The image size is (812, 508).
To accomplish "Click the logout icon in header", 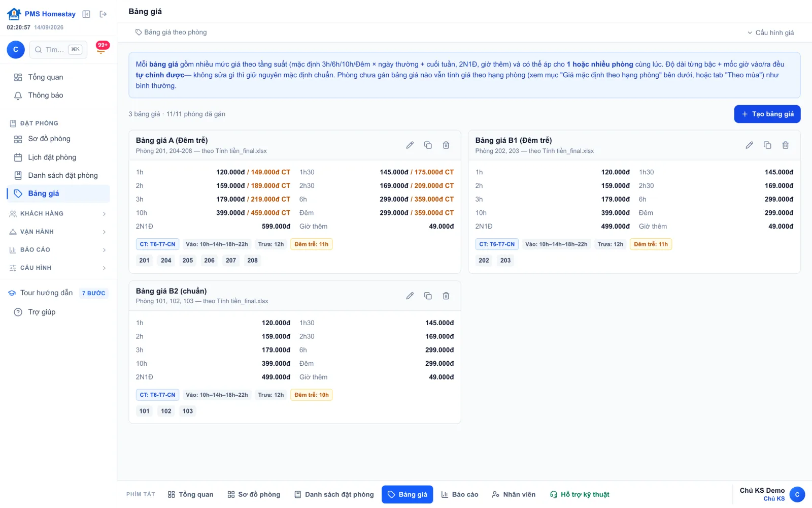I will pyautogui.click(x=103, y=14).
